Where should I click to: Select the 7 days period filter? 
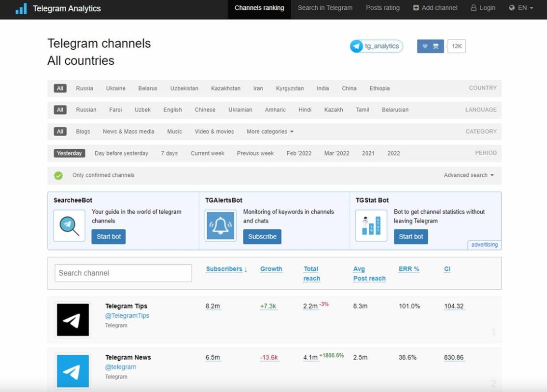click(x=169, y=153)
